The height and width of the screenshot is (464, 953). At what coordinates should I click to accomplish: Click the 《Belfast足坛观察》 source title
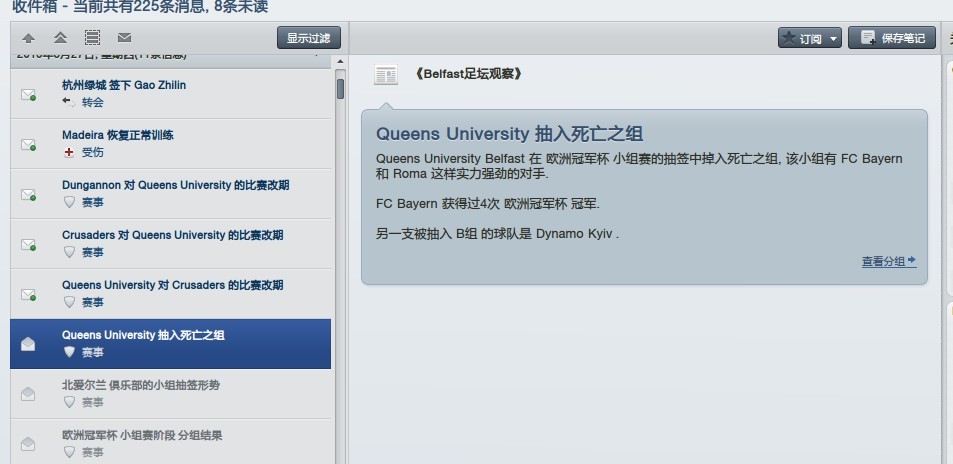tap(467, 74)
